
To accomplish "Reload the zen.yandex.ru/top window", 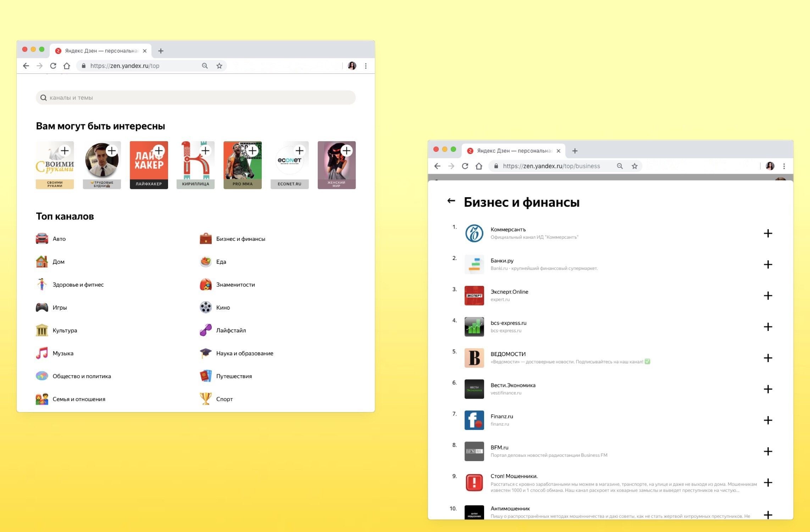I will [53, 66].
